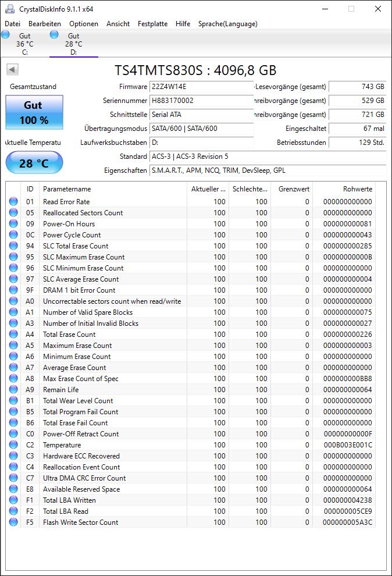Click the Gut 100 % health status button
392x576 pixels.
(34, 112)
